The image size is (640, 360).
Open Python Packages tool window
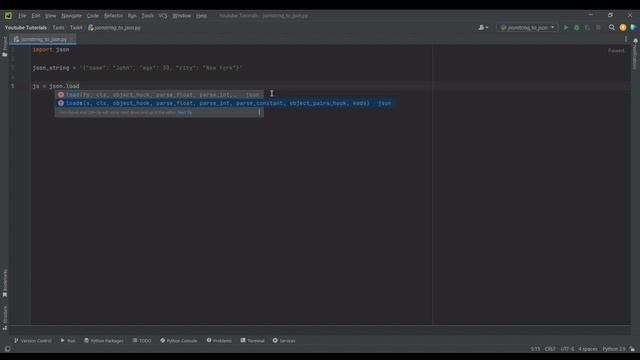click(104, 340)
